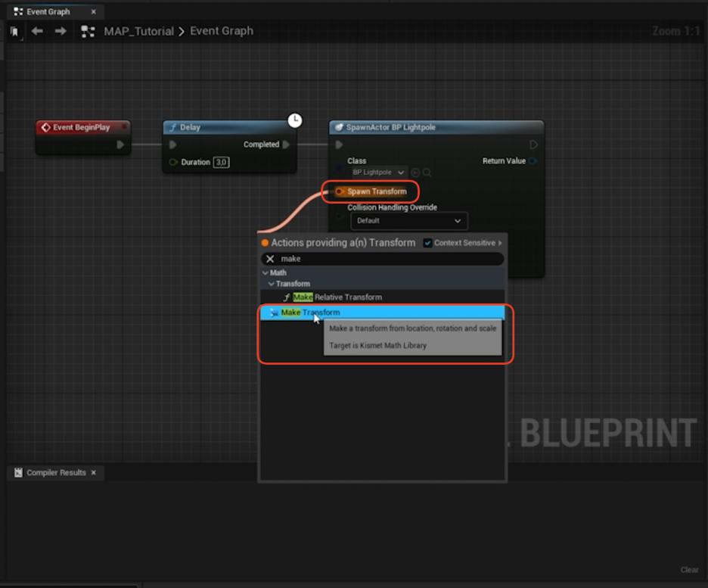
Task: Clear the search with X icon
Action: pyautogui.click(x=270, y=259)
